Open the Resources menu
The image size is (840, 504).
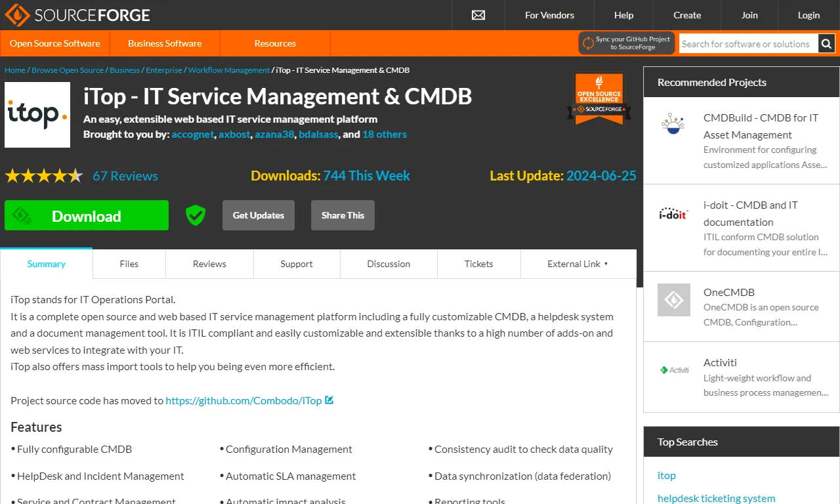click(x=275, y=43)
